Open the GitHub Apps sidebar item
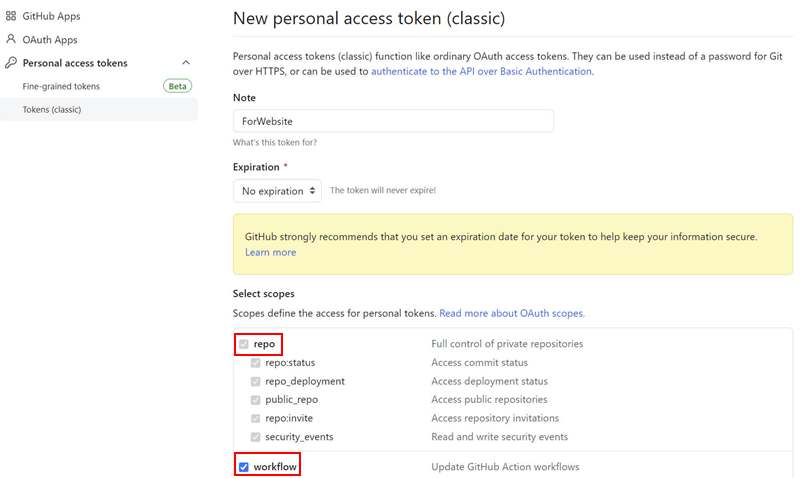The width and height of the screenshot is (800, 478). pos(51,16)
